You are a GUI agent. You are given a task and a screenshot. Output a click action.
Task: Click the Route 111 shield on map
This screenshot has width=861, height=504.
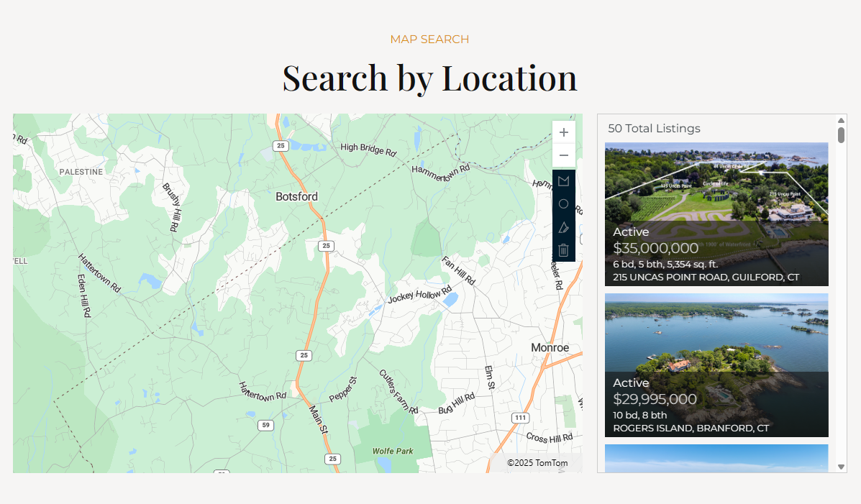520,418
